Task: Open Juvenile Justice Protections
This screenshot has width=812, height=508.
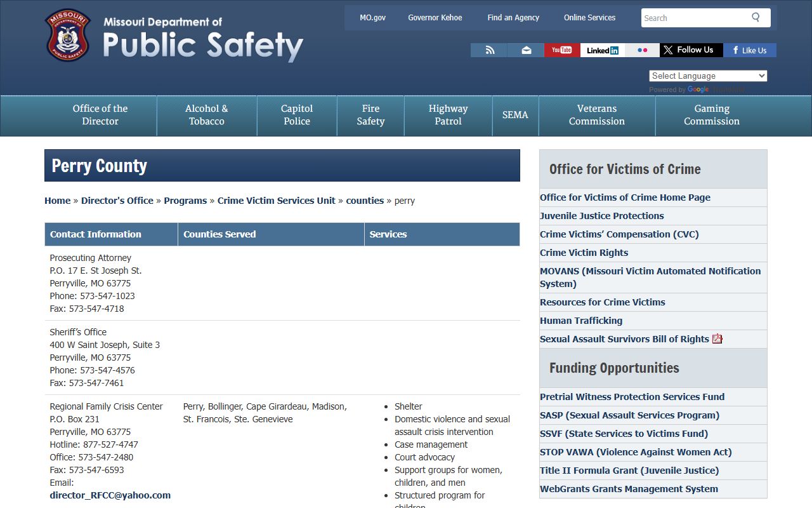Action: [x=602, y=216]
